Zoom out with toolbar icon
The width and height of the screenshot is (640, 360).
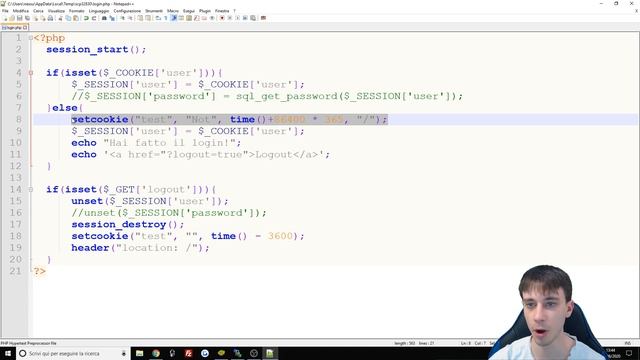[130, 18]
